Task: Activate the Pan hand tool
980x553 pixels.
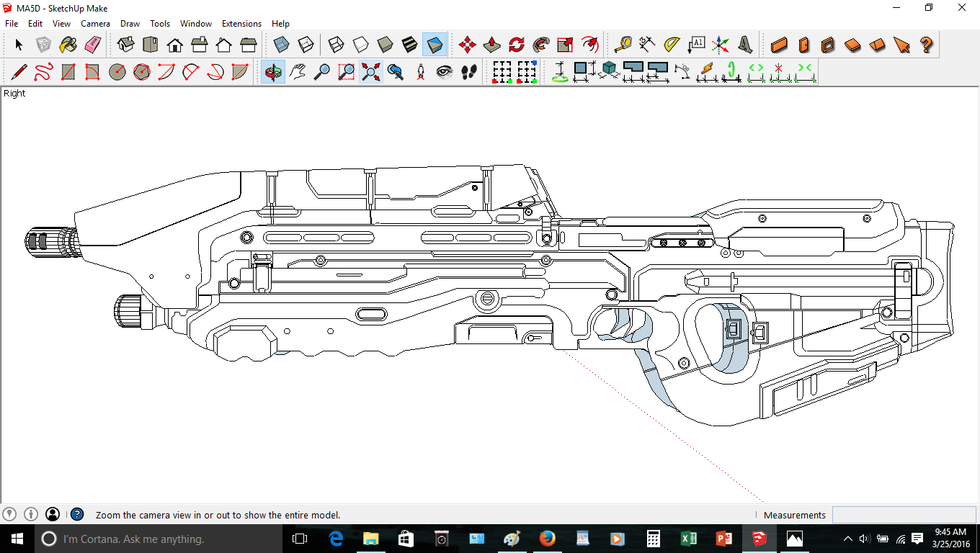Action: point(297,72)
